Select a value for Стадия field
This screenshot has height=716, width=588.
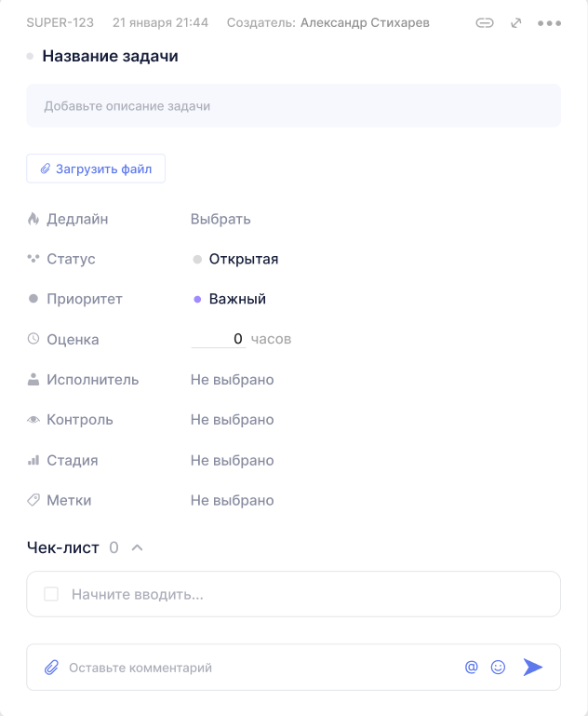click(x=233, y=460)
